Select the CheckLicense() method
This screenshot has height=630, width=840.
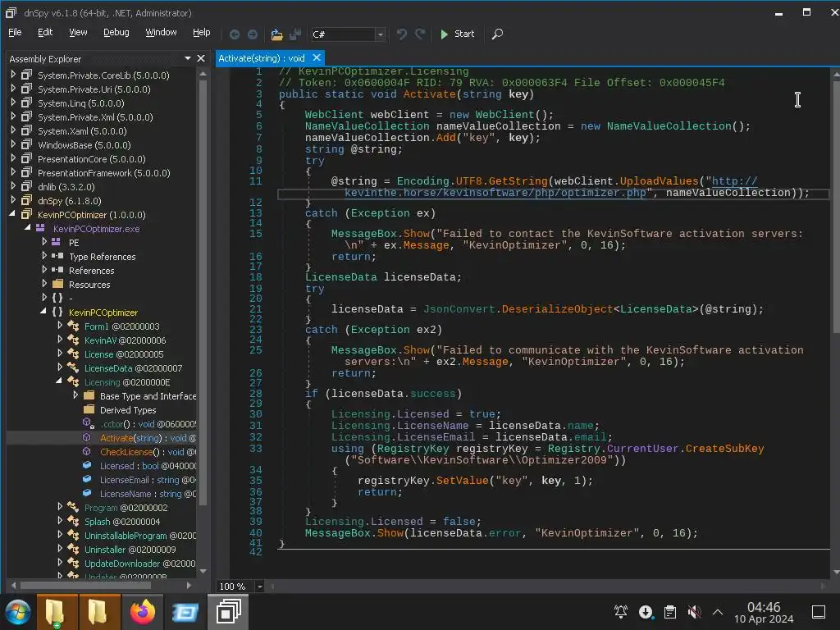(x=148, y=452)
